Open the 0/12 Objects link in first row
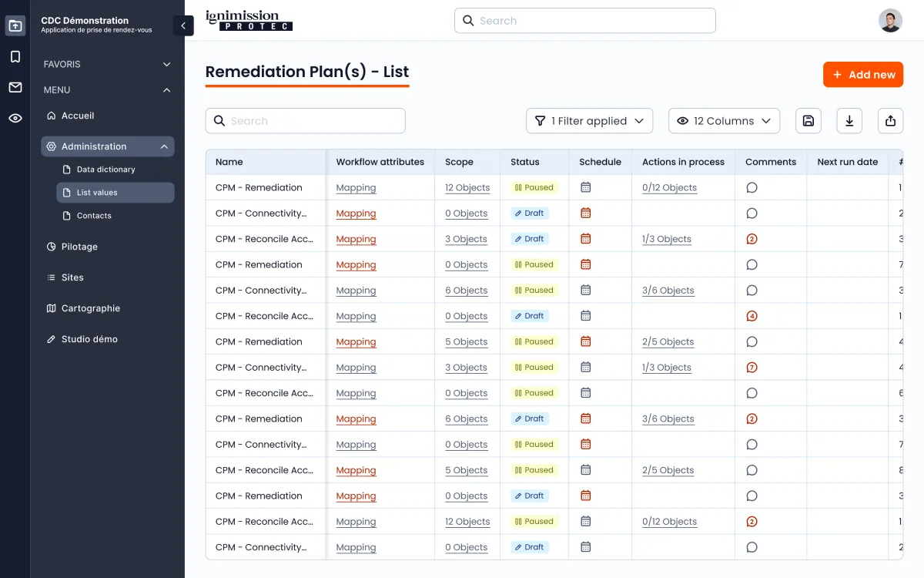This screenshot has height=578, width=924. [x=669, y=188]
